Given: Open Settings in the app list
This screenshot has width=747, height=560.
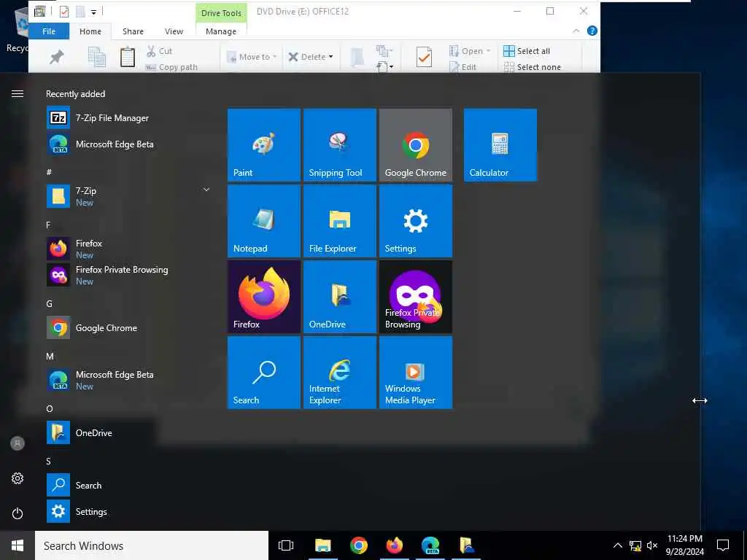Looking at the screenshot, I should pyautogui.click(x=128, y=511).
